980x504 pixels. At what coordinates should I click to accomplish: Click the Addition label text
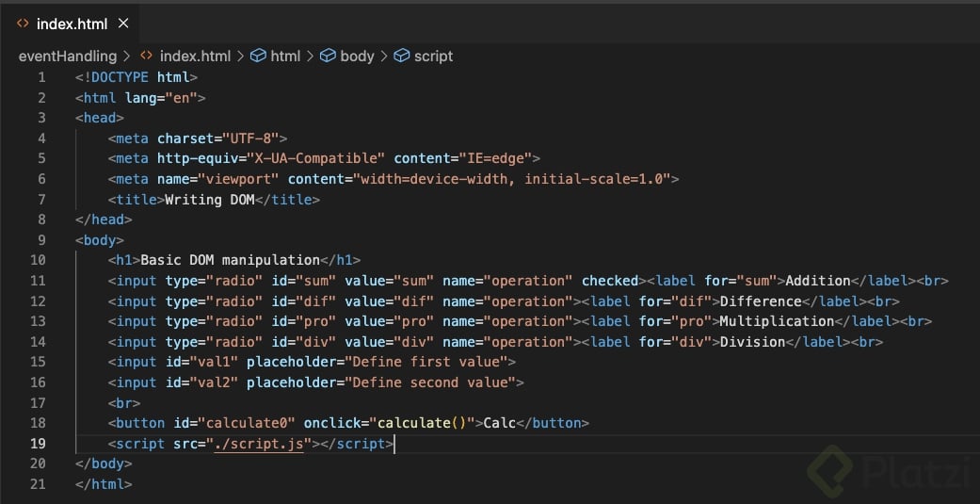click(818, 281)
